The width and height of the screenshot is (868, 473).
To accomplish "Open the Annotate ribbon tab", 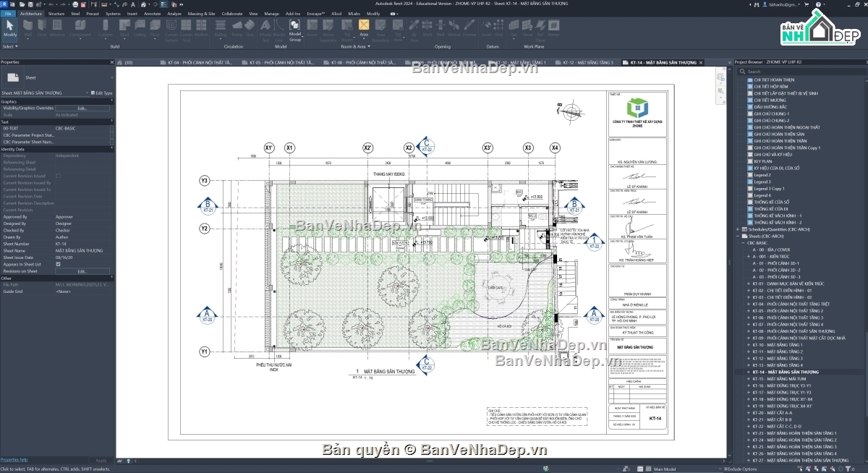I will [153, 14].
